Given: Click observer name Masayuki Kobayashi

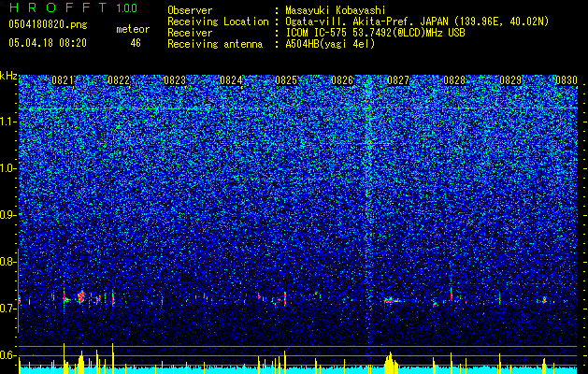Looking at the screenshot, I should click(x=336, y=11).
